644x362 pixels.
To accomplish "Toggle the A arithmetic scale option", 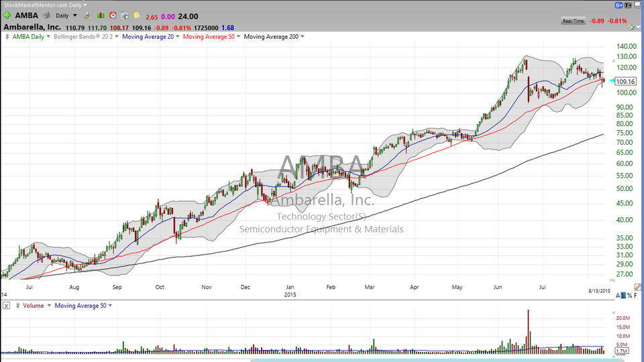I will tap(618, 296).
